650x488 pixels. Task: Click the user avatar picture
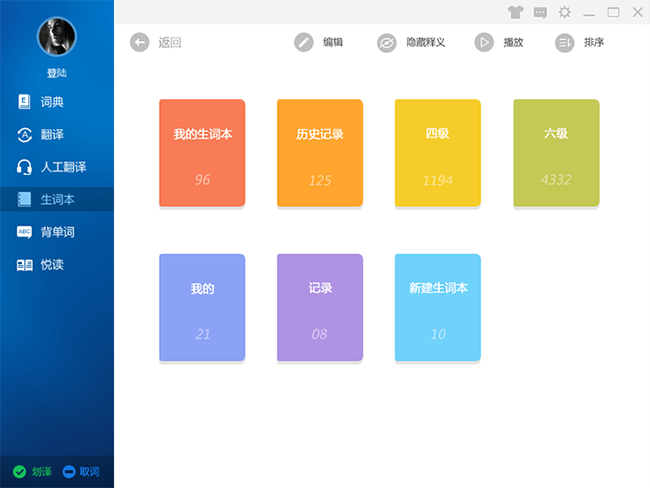[x=57, y=36]
